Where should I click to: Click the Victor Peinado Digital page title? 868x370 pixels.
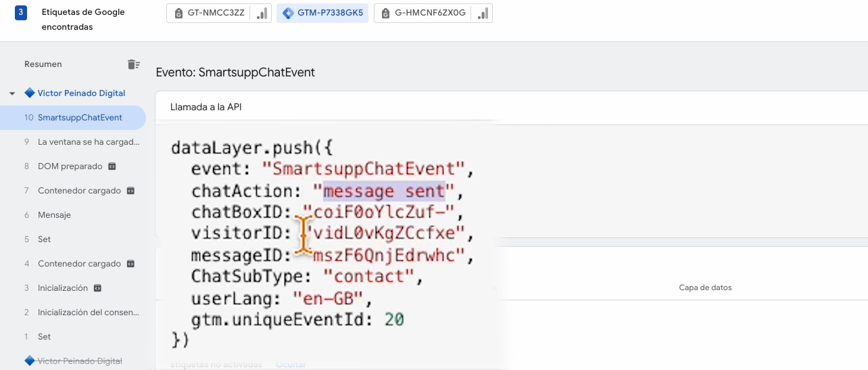pos(81,93)
